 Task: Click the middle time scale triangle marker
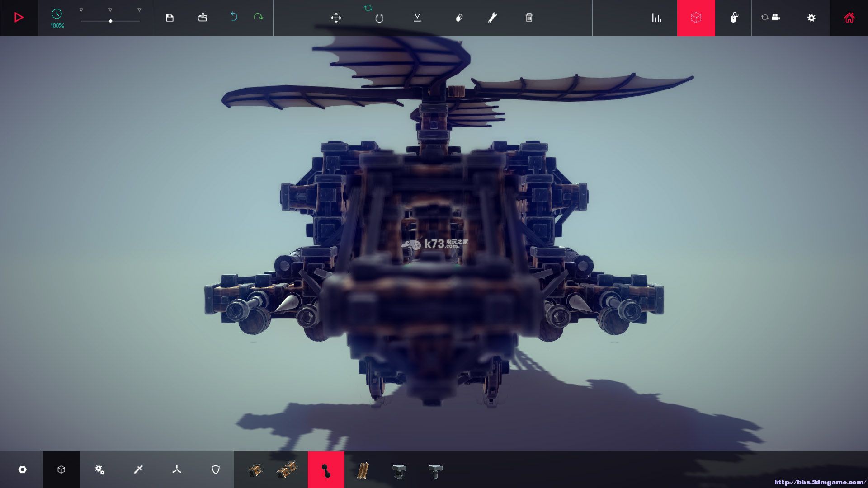(110, 10)
